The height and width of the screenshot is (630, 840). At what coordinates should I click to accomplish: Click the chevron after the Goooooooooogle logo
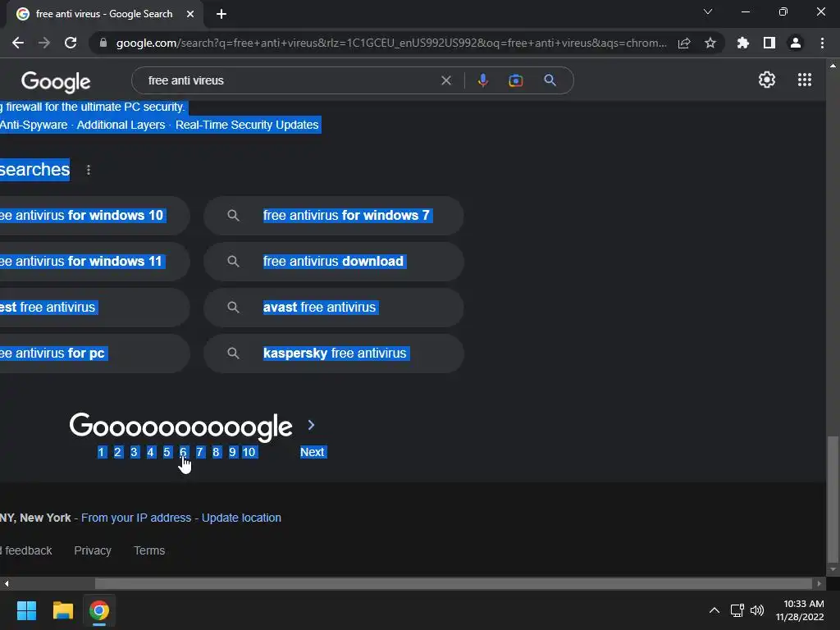[311, 426]
